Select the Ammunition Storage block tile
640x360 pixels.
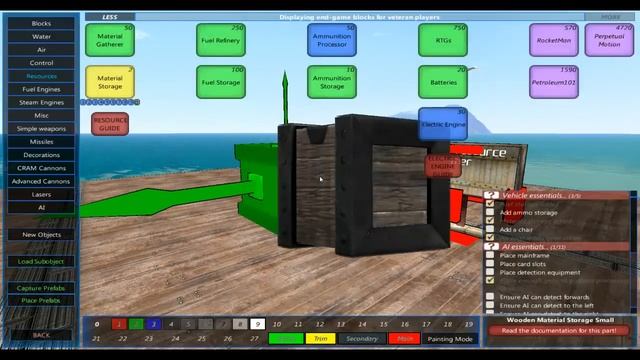coord(332,82)
